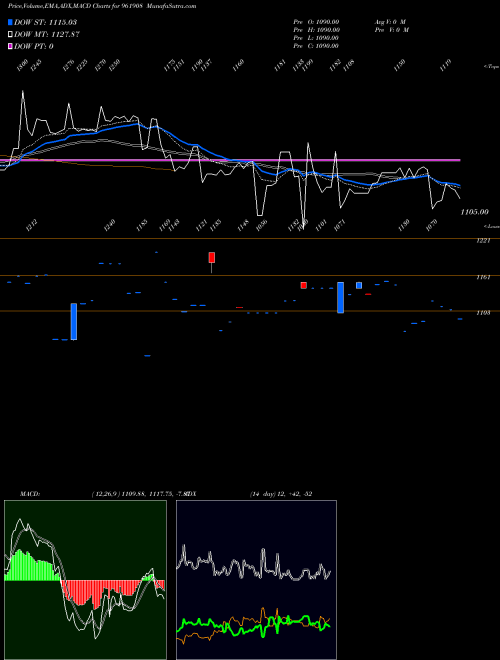500x660 pixels.
Task: Click the Avg V: 0 M text
Action: (390, 22)
